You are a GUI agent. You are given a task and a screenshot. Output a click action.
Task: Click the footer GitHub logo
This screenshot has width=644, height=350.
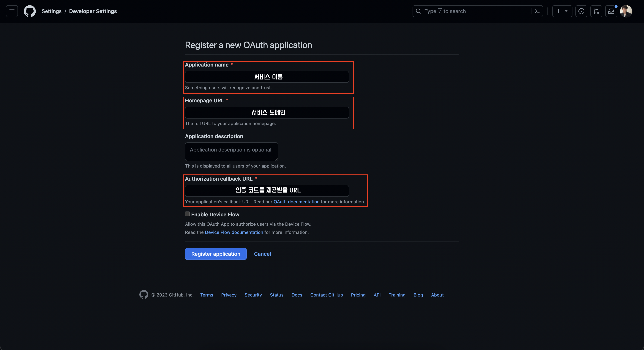[x=144, y=294]
